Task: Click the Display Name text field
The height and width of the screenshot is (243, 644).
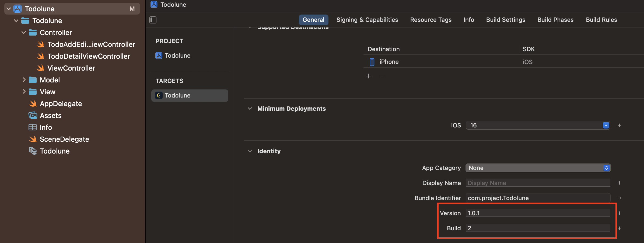Action: coord(538,183)
